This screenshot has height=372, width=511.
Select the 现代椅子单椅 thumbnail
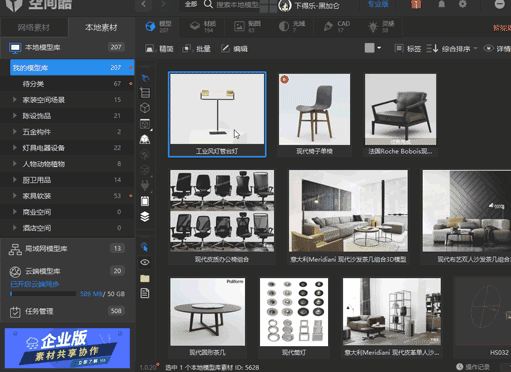click(314, 109)
